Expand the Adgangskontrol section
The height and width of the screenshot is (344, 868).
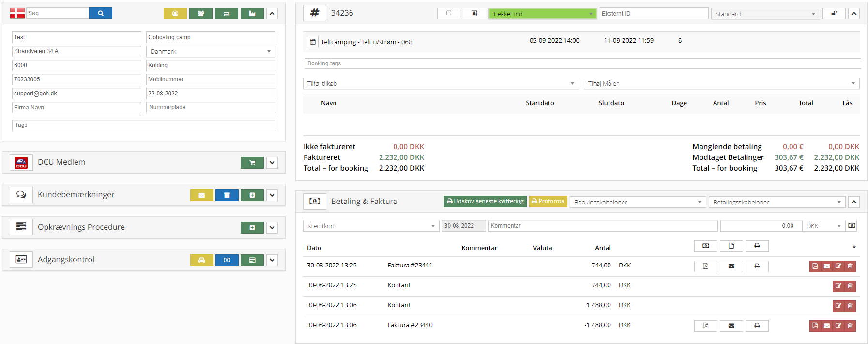click(x=272, y=260)
